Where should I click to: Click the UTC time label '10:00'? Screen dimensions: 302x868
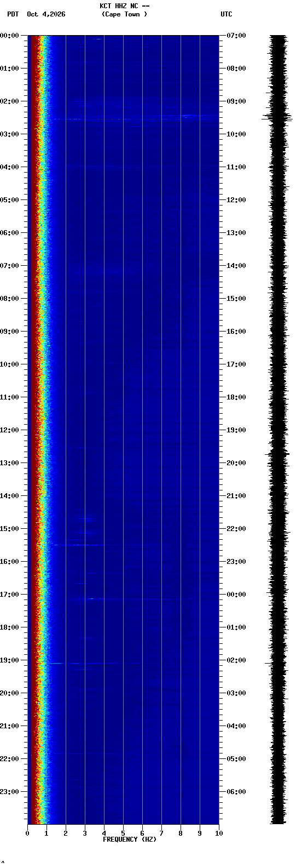click(236, 134)
